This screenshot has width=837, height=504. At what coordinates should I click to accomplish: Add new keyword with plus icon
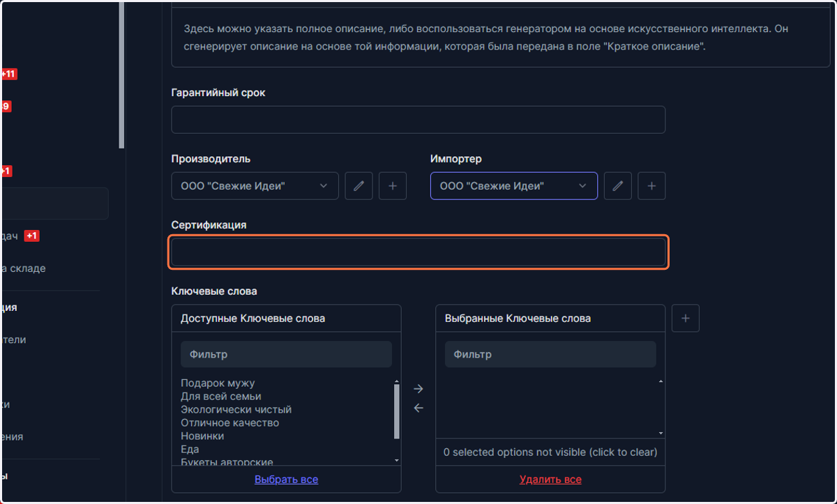click(686, 318)
